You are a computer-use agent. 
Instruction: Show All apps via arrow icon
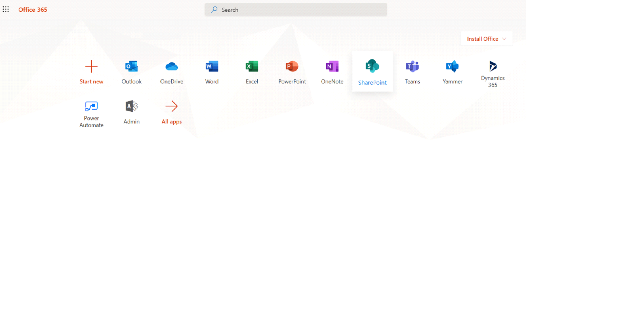click(172, 106)
